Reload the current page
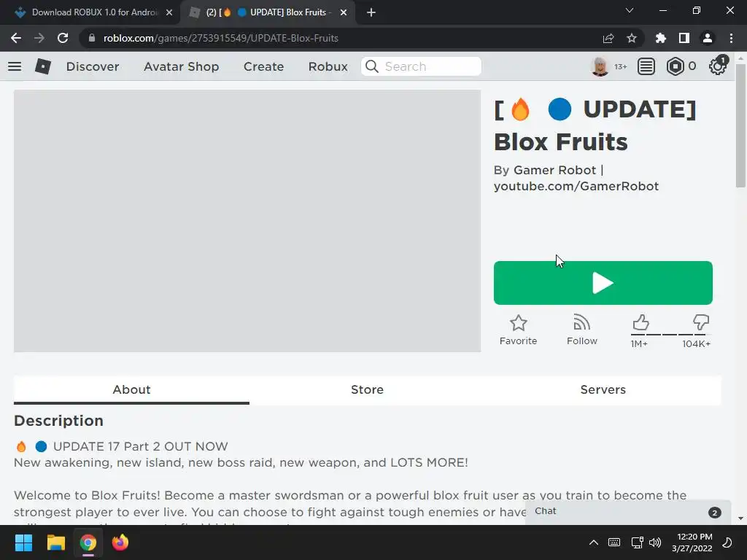The height and width of the screenshot is (560, 747). point(63,38)
